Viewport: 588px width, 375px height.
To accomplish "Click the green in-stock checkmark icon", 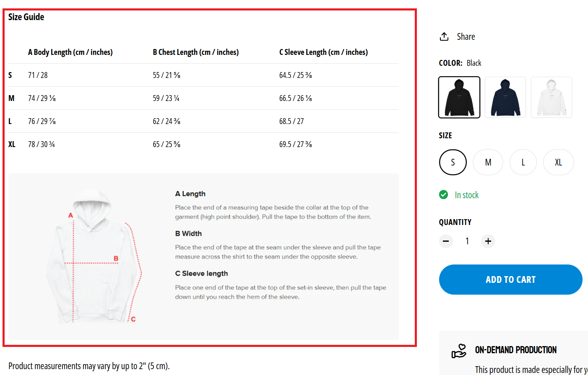I will coord(443,195).
